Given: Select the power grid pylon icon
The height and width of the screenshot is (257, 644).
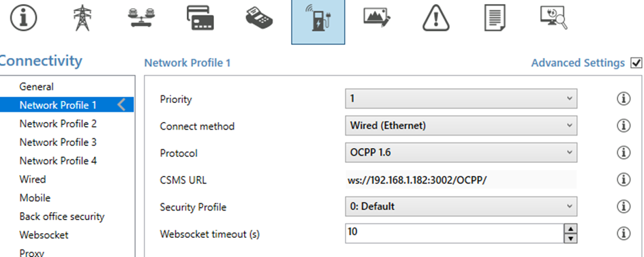Looking at the screenshot, I should click(x=82, y=18).
